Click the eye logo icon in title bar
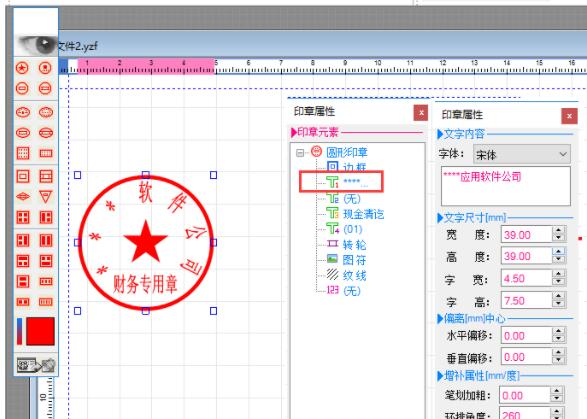The width and height of the screenshot is (587, 419). [37, 45]
